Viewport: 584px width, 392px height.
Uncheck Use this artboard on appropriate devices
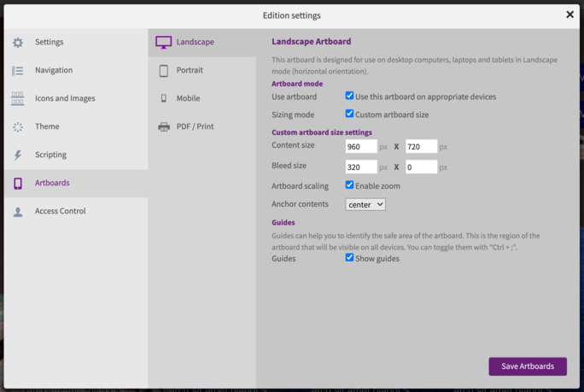[350, 97]
